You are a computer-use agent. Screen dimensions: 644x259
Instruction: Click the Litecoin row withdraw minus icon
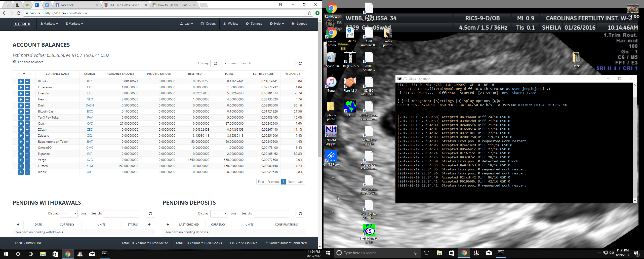click(27, 93)
